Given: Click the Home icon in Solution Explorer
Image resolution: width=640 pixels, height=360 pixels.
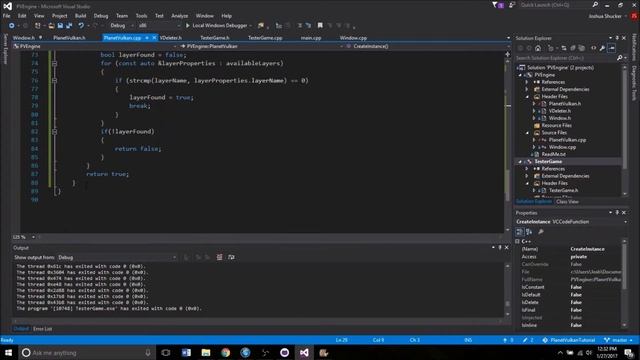Looking at the screenshot, I should 538,48.
